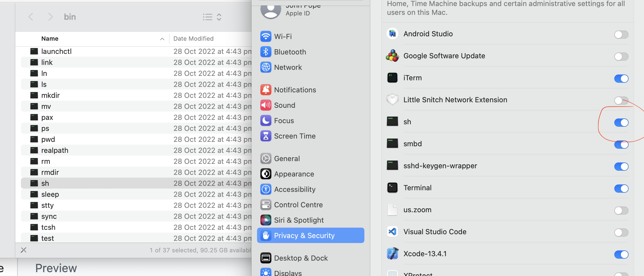Click the Name column sort chevron
Image resolution: width=644 pixels, height=276 pixels.
coord(162,39)
